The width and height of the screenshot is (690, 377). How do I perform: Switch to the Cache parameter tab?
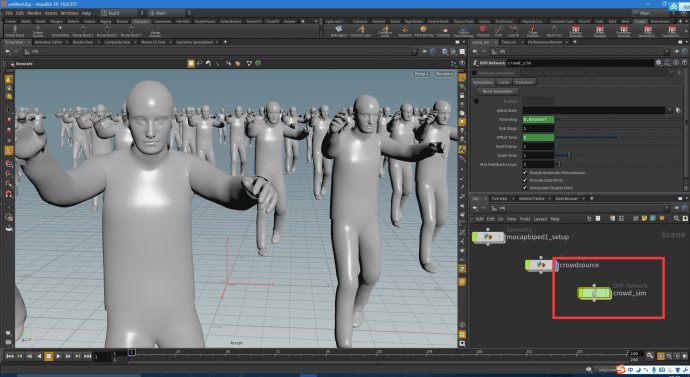pos(503,82)
